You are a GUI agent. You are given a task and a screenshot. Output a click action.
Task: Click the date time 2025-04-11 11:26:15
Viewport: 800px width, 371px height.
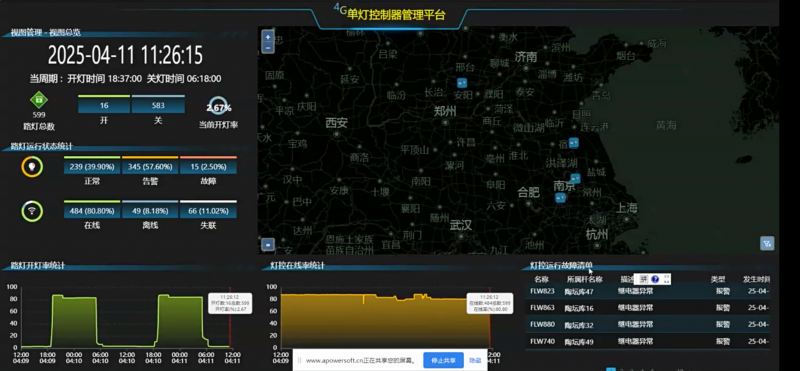tap(126, 55)
